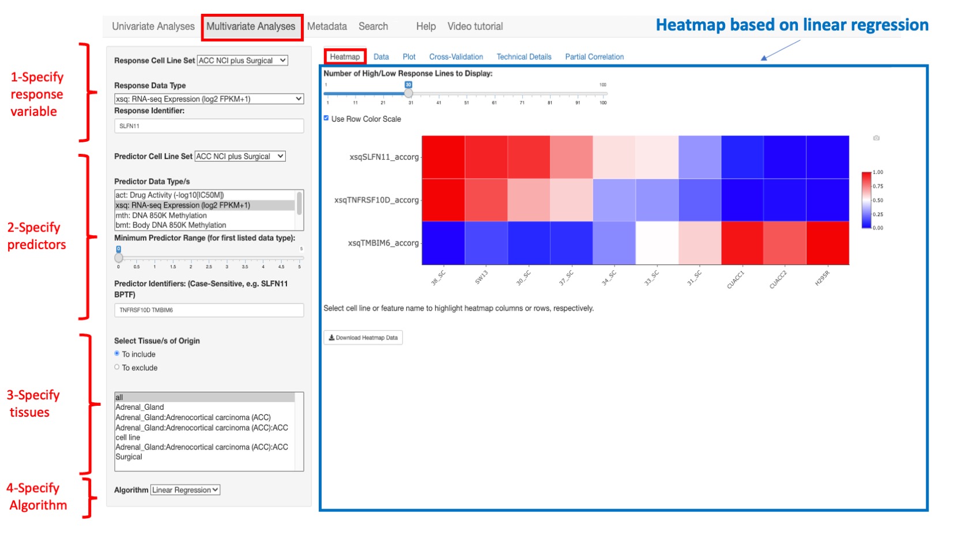Open the Cross-Validation tab
980x551 pixels.
pos(455,56)
